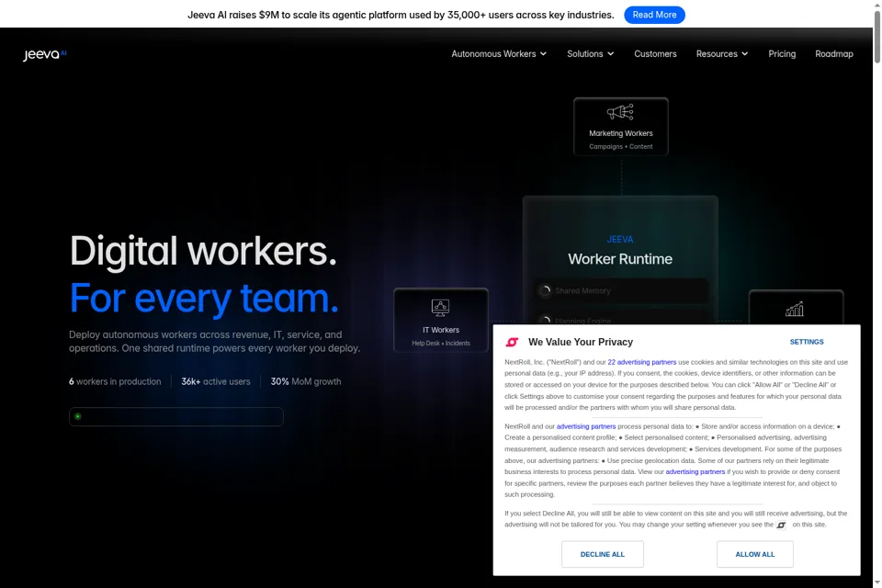This screenshot has width=882, height=588.
Task: Click Decline All in the privacy dialog
Action: [603, 554]
